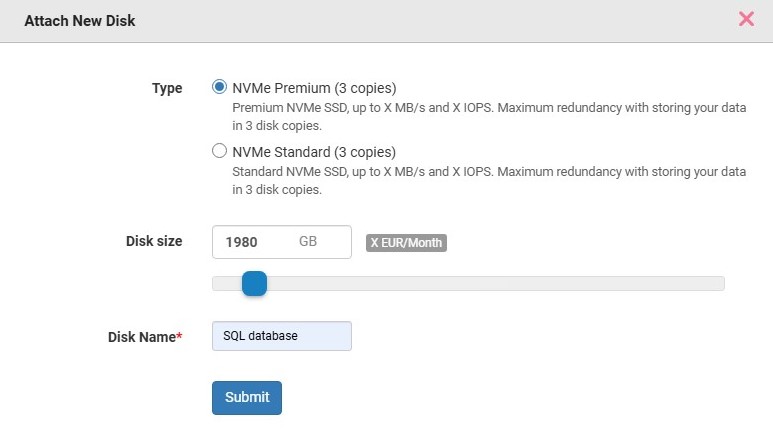The image size is (773, 441).
Task: Focus the Disk Name field with SQL database
Action: coord(281,336)
